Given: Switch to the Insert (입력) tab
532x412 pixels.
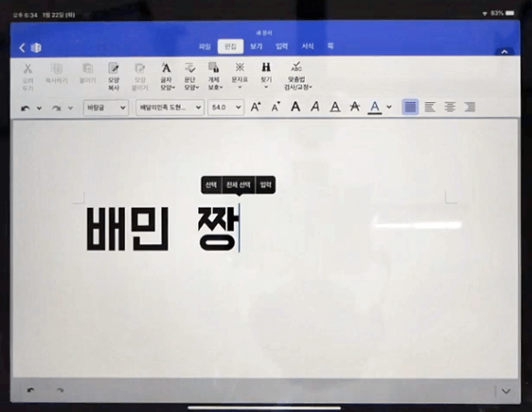Looking at the screenshot, I should click(282, 46).
